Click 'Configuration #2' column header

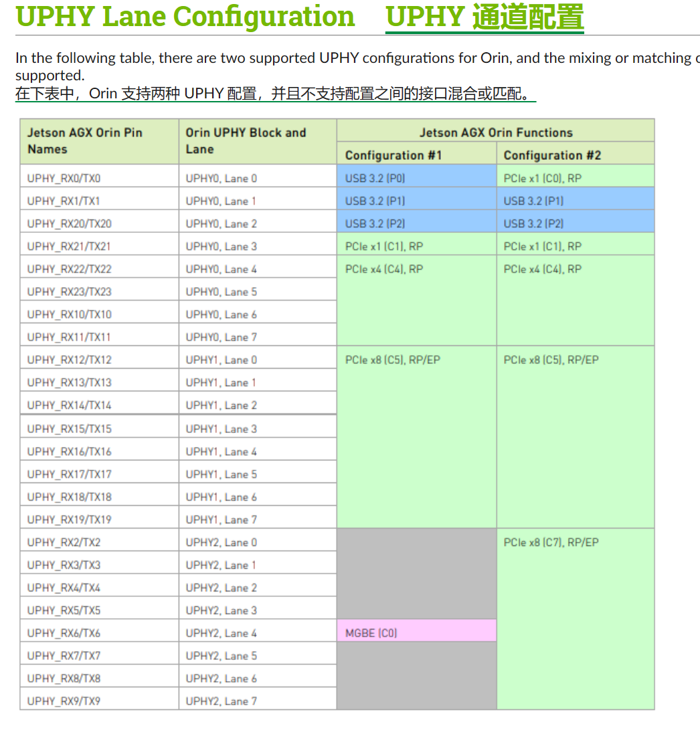coord(576,154)
